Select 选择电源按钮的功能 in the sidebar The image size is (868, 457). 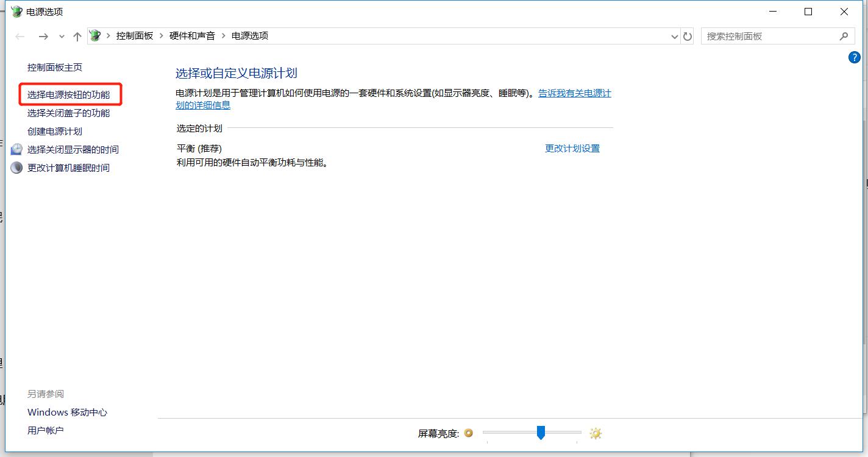pyautogui.click(x=68, y=94)
